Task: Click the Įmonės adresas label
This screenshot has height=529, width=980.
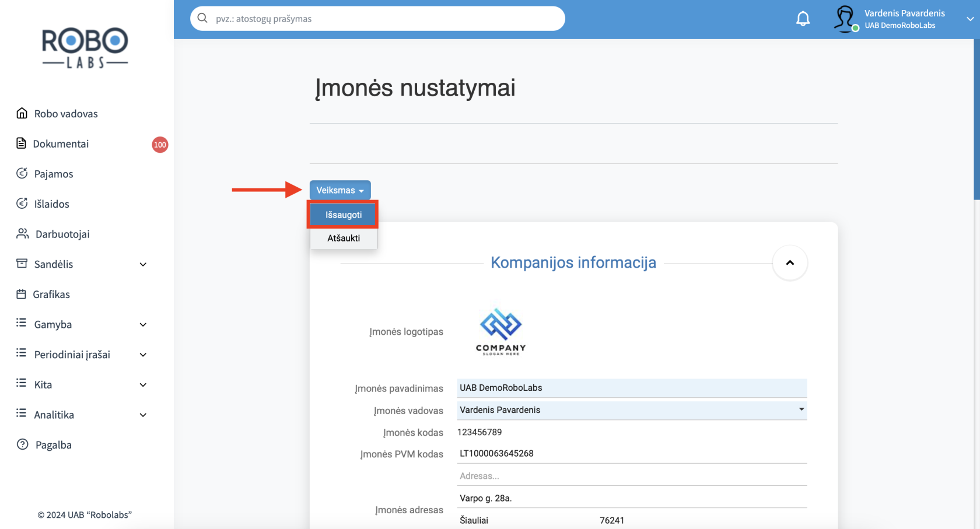Action: [x=409, y=510]
